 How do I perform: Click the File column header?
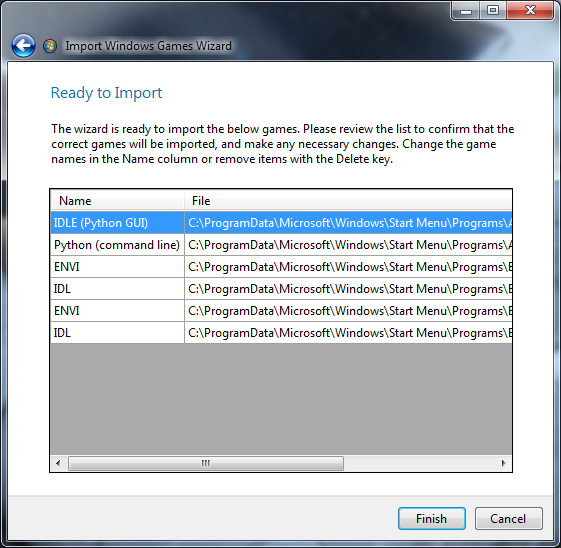coord(348,201)
